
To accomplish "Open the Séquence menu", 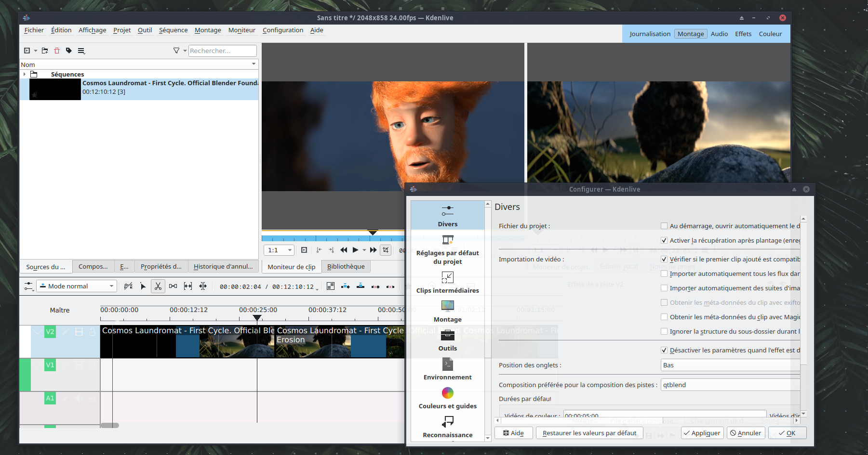I will point(173,30).
